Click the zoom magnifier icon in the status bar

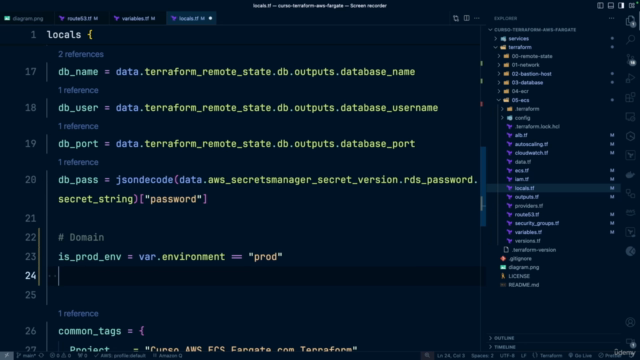(x=427, y=356)
